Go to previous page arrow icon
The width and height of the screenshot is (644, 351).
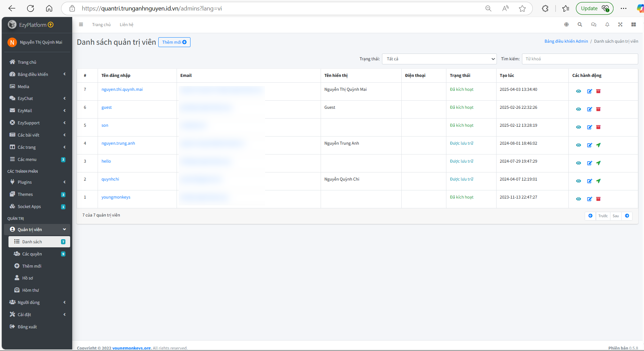pyautogui.click(x=590, y=216)
